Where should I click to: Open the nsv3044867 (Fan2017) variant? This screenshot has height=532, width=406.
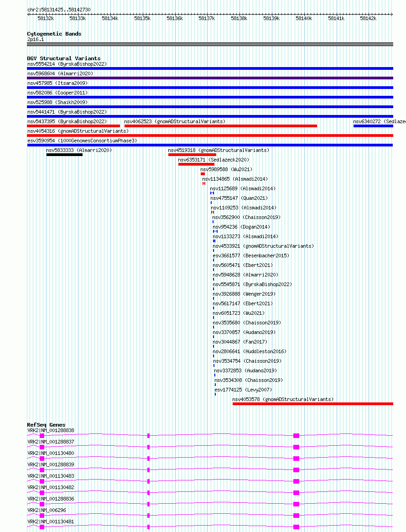tap(240, 342)
